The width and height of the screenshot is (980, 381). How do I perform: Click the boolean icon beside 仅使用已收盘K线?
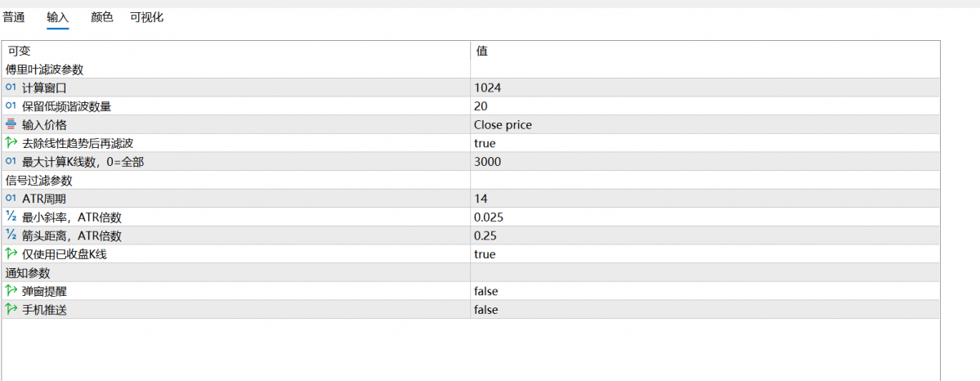pyautogui.click(x=11, y=253)
